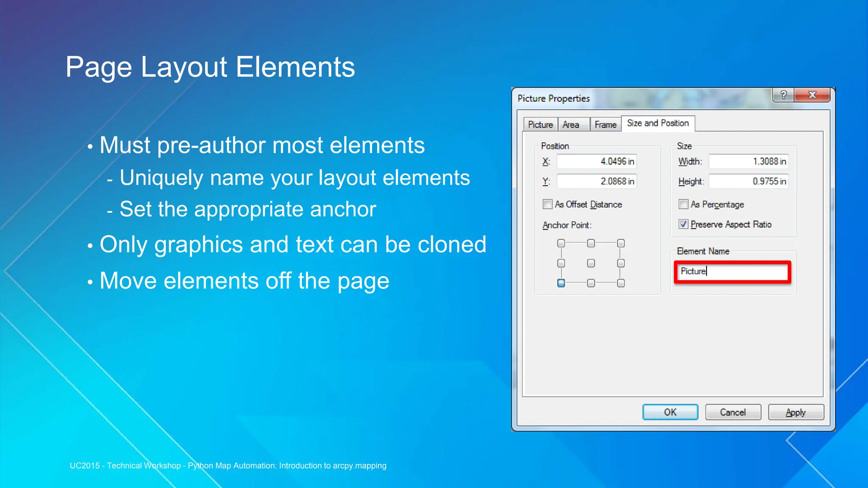Confirm with the OK button
The width and height of the screenshot is (868, 488).
tap(670, 412)
